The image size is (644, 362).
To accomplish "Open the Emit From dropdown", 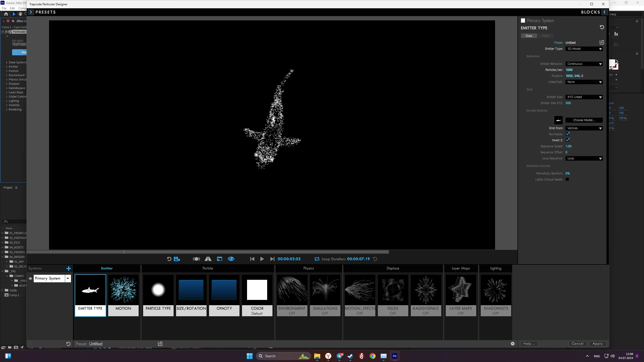I will pos(584,128).
